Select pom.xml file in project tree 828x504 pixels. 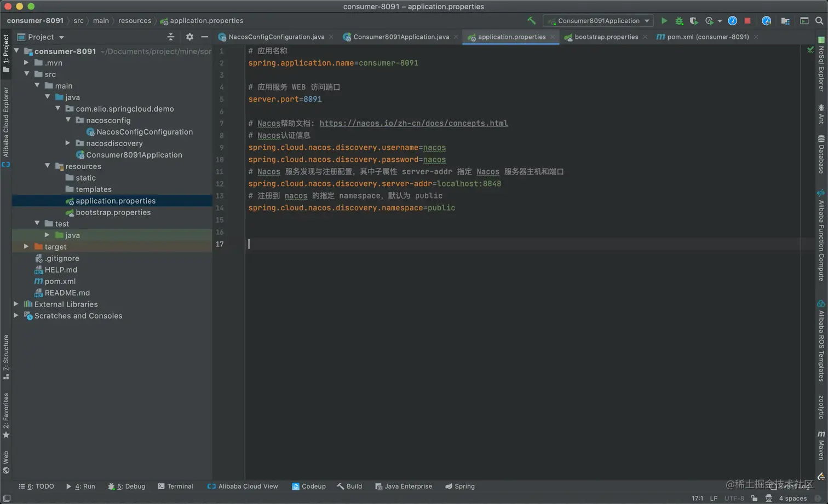tap(60, 281)
